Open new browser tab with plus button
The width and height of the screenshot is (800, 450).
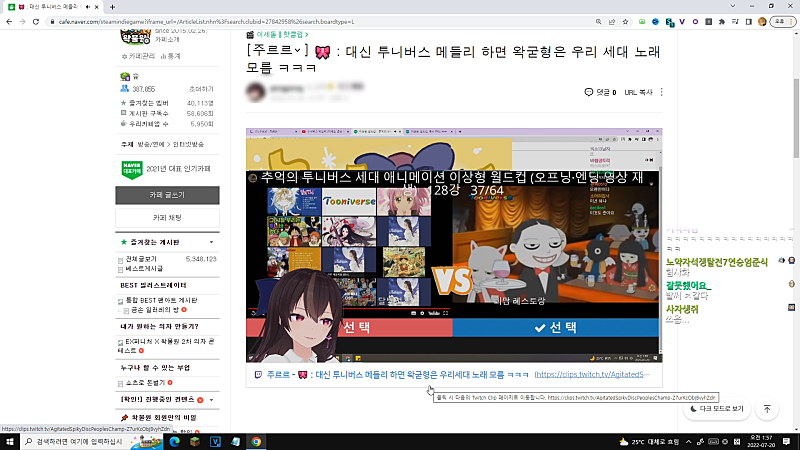point(112,7)
